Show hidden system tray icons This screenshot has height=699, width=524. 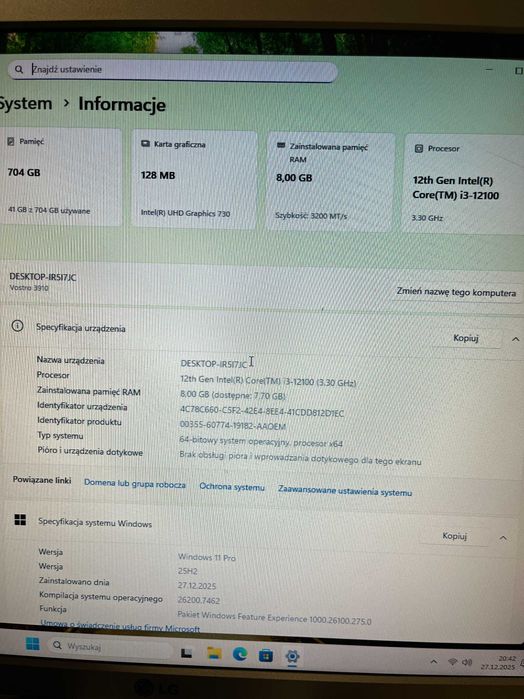click(433, 662)
